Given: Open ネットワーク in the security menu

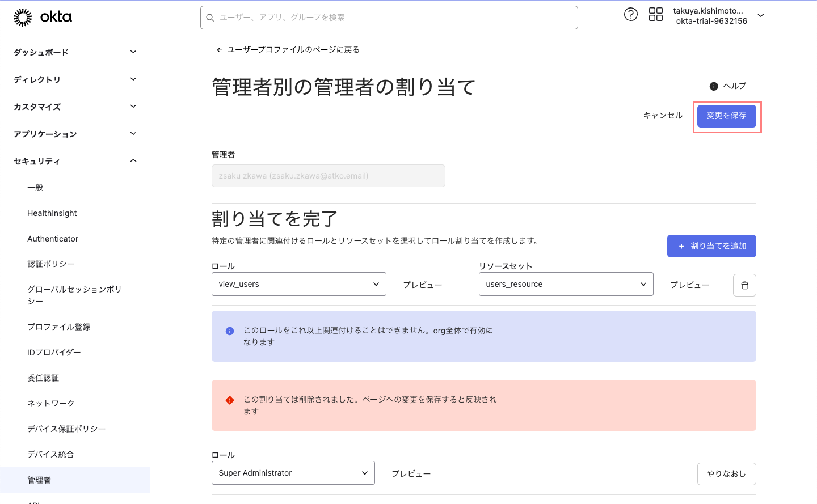Looking at the screenshot, I should click(45, 403).
